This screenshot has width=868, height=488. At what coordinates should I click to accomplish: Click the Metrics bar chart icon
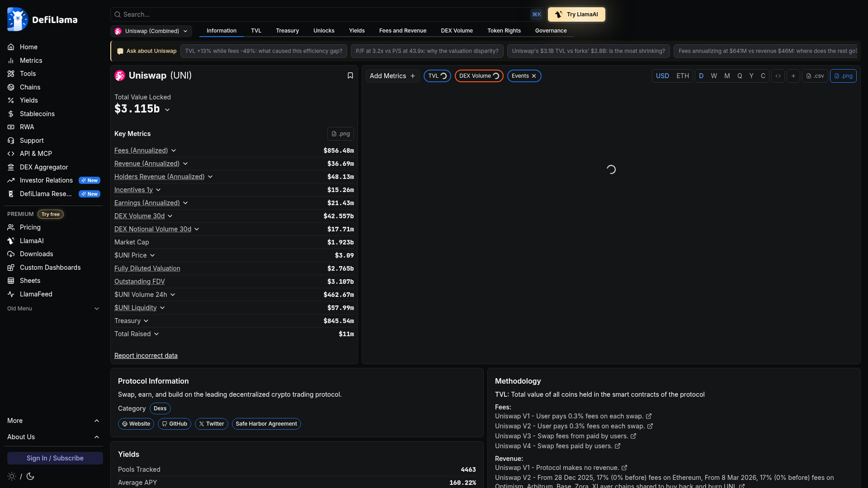click(x=11, y=61)
